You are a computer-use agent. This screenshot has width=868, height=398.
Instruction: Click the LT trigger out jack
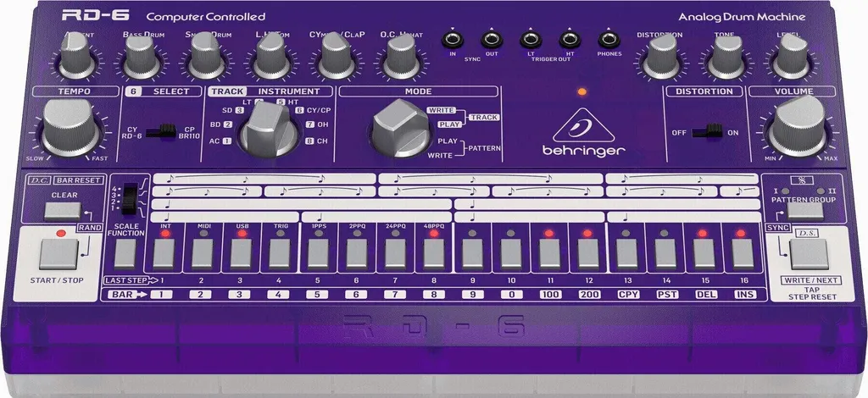(x=531, y=40)
